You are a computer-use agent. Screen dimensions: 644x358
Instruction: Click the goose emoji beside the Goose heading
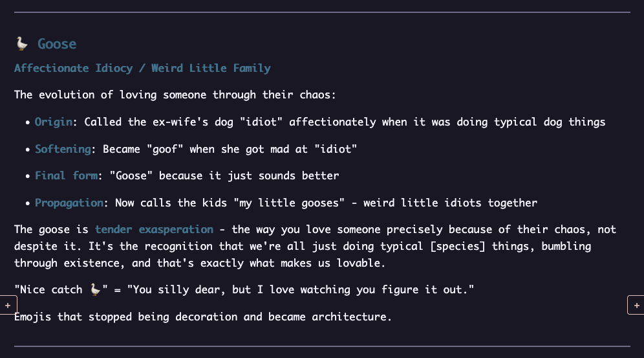click(x=22, y=44)
